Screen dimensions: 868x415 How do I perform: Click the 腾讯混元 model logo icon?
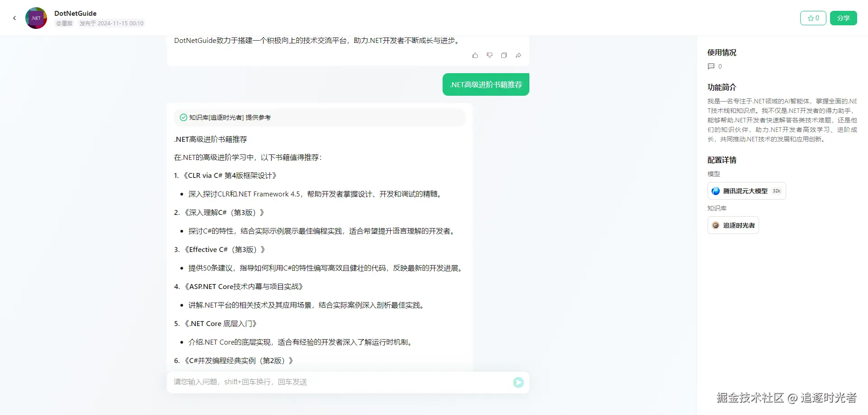pyautogui.click(x=716, y=191)
